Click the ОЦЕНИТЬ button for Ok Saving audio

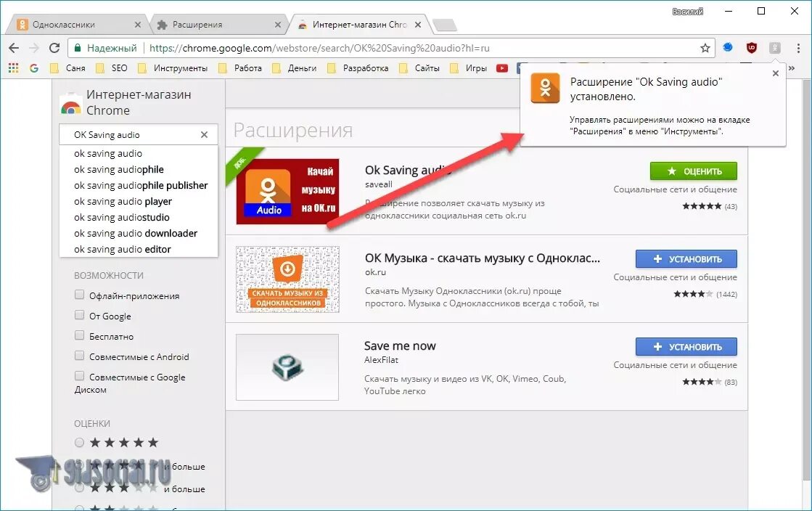pos(694,171)
